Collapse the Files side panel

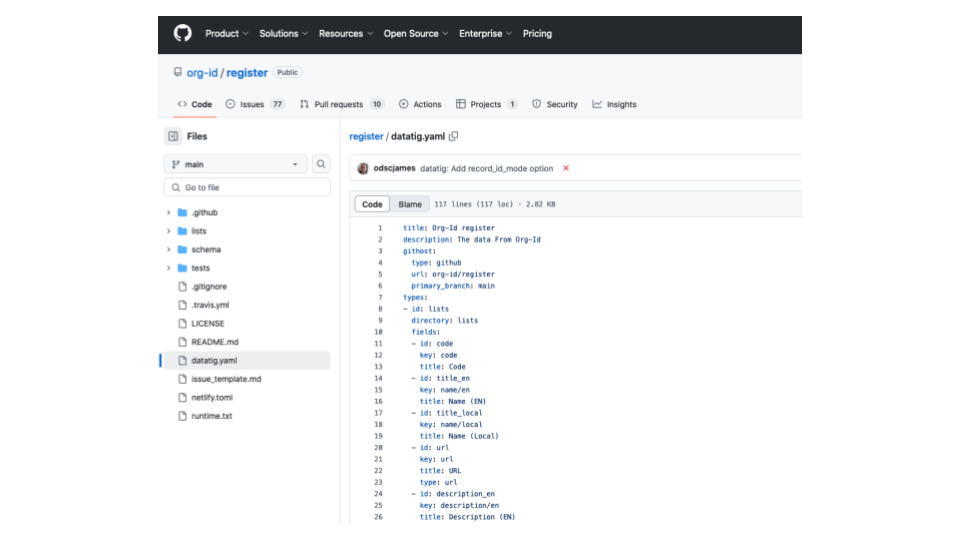pos(173,136)
